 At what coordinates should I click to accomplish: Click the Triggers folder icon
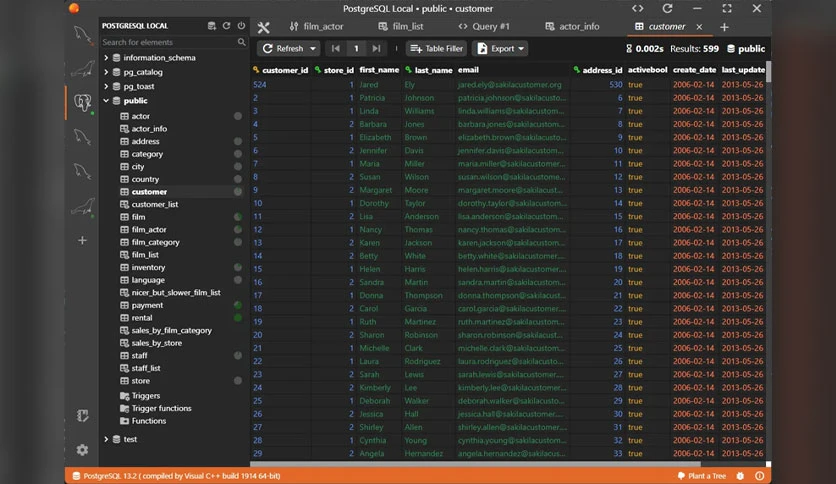pos(124,396)
